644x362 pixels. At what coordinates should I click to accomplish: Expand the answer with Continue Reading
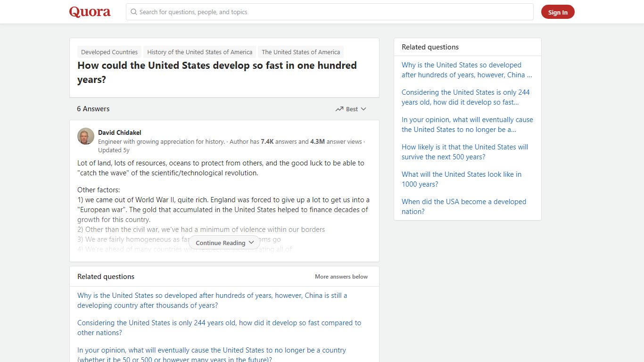(x=224, y=243)
